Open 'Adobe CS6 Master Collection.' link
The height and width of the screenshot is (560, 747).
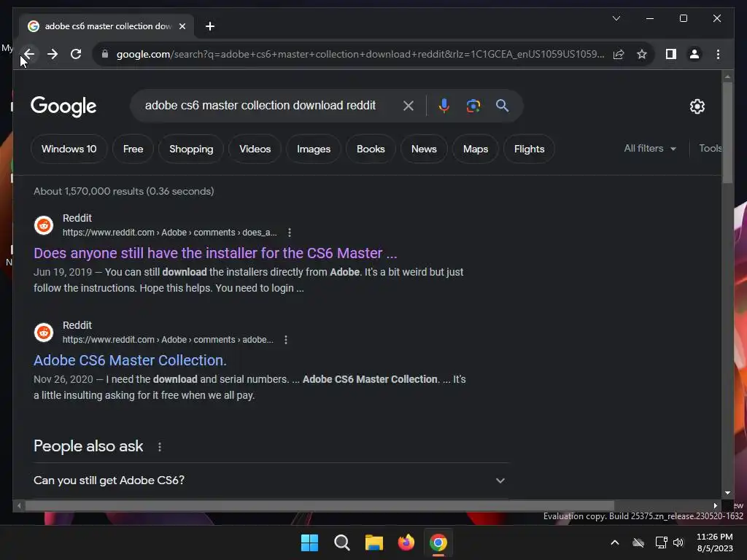pos(130,360)
